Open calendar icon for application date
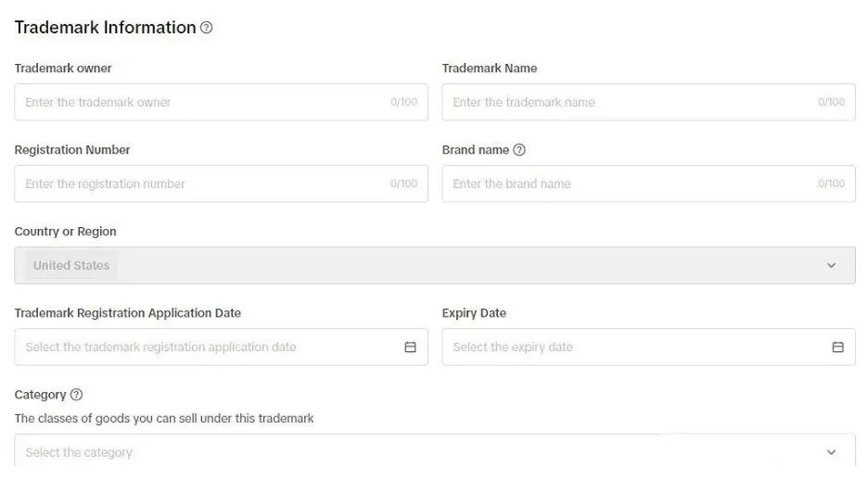 410,347
